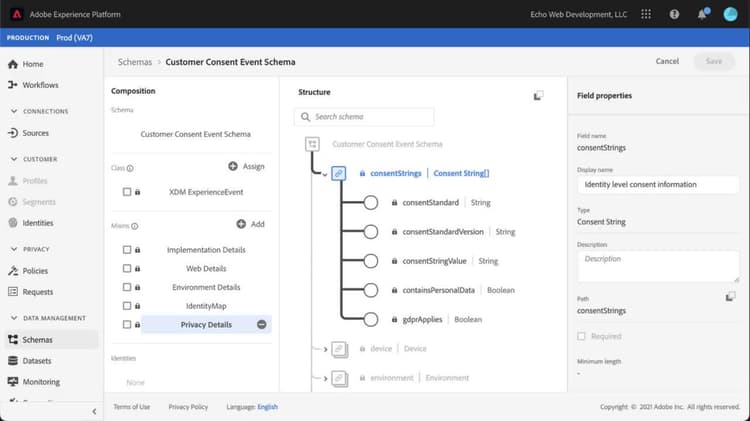The image size is (750, 421).
Task: Toggle the Required checkbox
Action: [581, 336]
